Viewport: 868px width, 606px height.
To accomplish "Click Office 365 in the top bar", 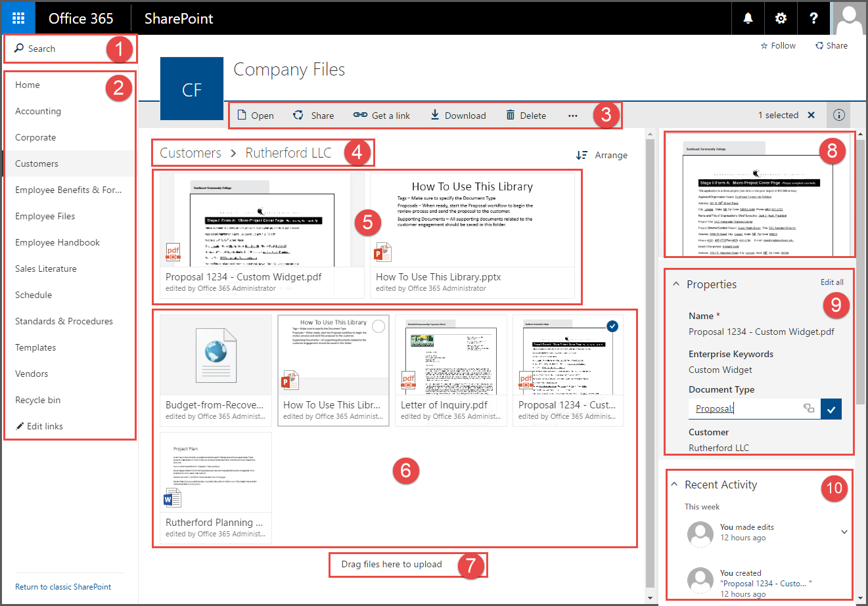I will (81, 18).
